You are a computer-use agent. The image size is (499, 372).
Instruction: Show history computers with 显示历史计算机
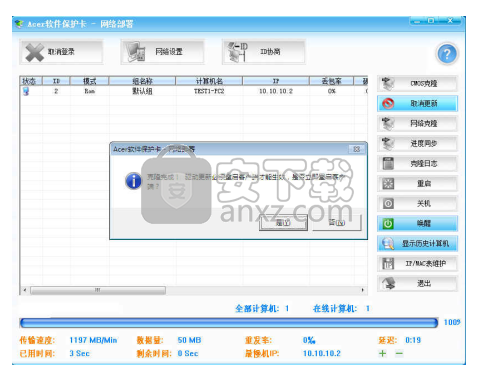tap(417, 244)
